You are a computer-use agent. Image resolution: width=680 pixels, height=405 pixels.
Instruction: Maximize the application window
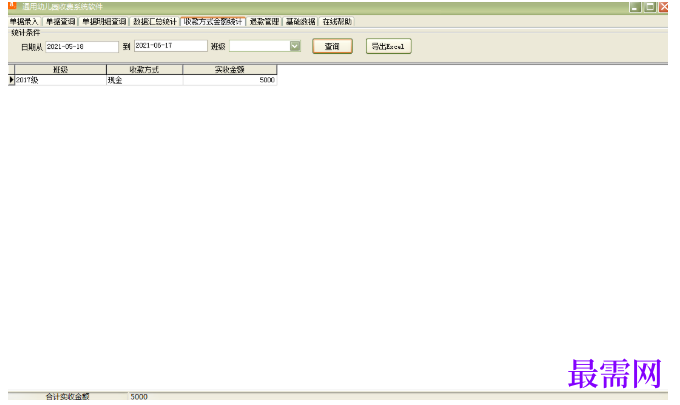650,7
